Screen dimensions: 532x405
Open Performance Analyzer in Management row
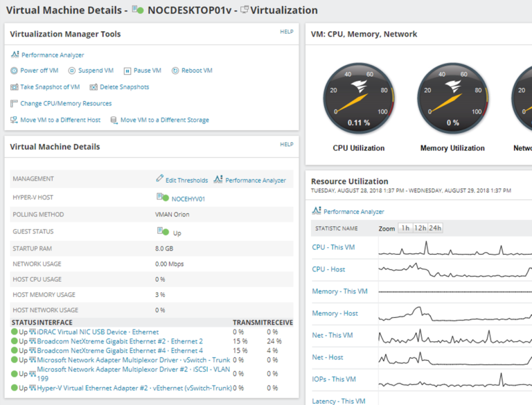point(256,181)
